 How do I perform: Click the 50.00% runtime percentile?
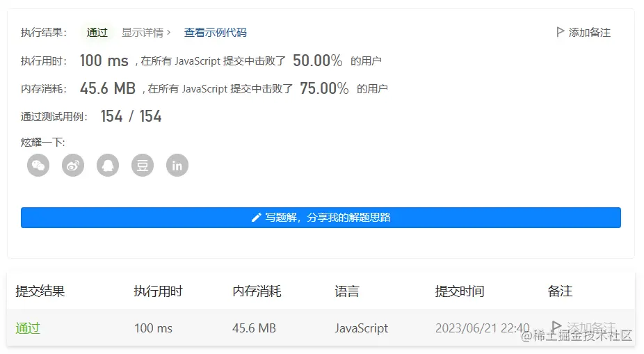pyautogui.click(x=318, y=61)
